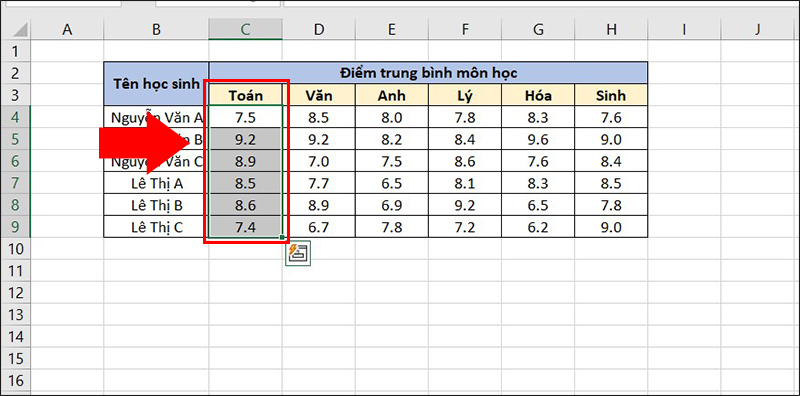Select column D header
The height and width of the screenshot is (396, 800).
319,30
